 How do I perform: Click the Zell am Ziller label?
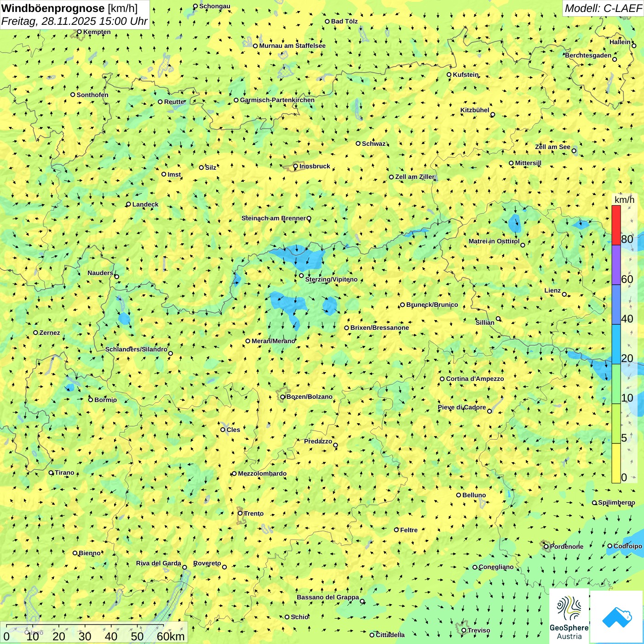coord(415,177)
